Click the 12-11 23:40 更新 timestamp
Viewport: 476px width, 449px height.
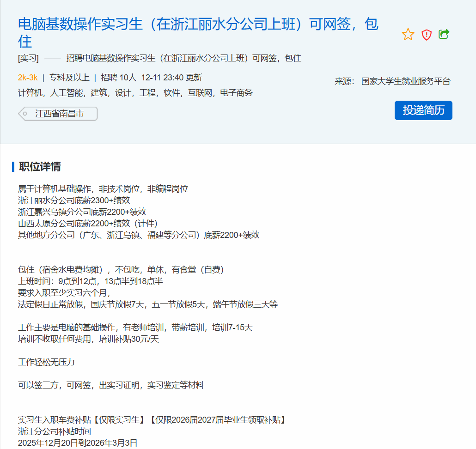point(171,78)
